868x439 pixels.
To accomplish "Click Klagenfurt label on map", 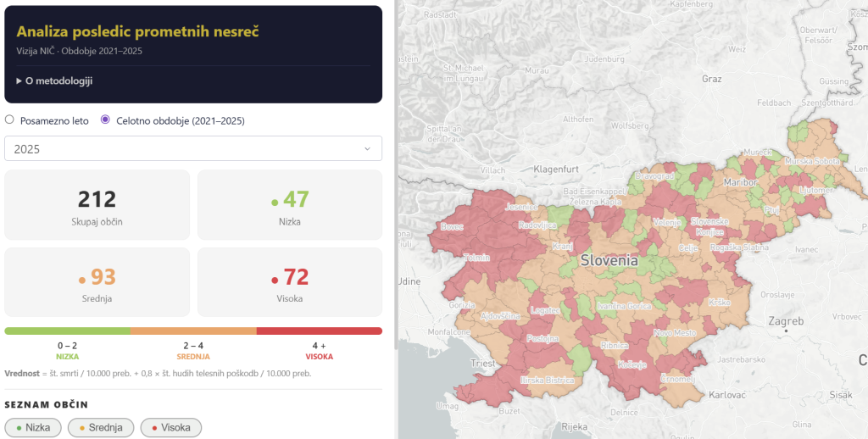I will (x=556, y=169).
